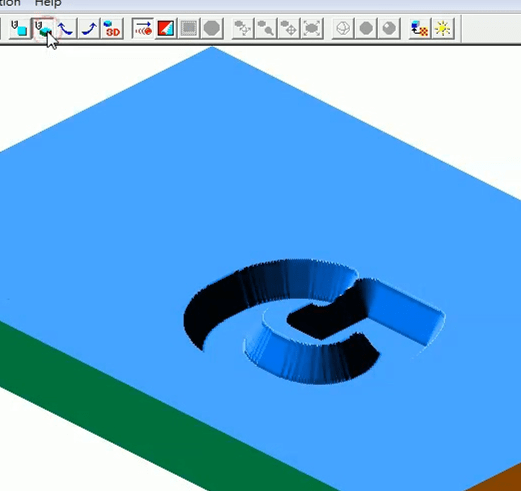Click the colored blocks with checkered square icon

pos(420,28)
